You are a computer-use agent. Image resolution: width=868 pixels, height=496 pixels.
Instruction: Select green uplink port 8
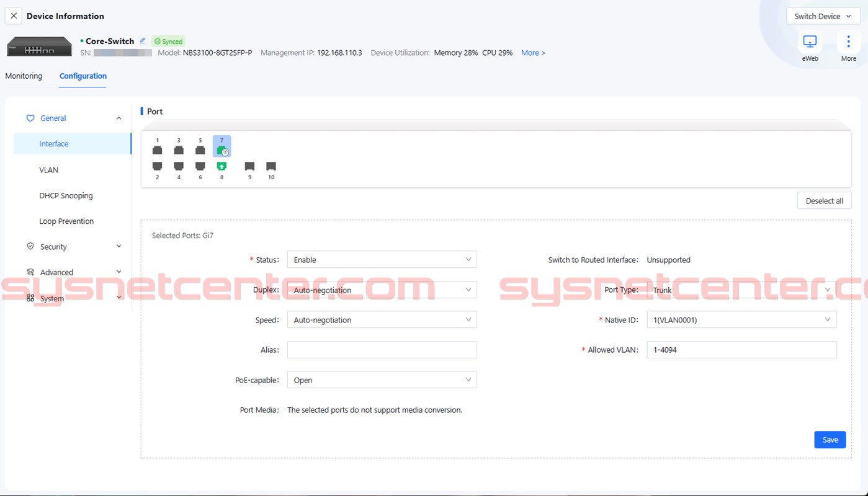[x=221, y=166]
